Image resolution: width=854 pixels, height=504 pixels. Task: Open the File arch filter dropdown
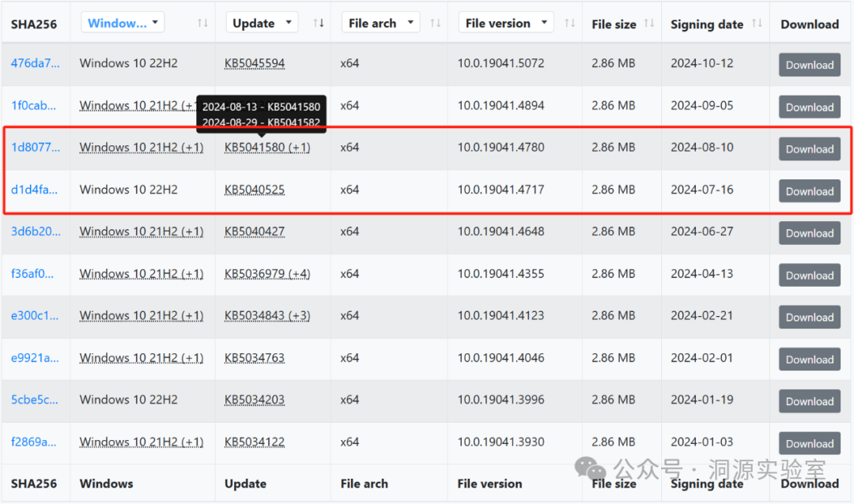[380, 23]
